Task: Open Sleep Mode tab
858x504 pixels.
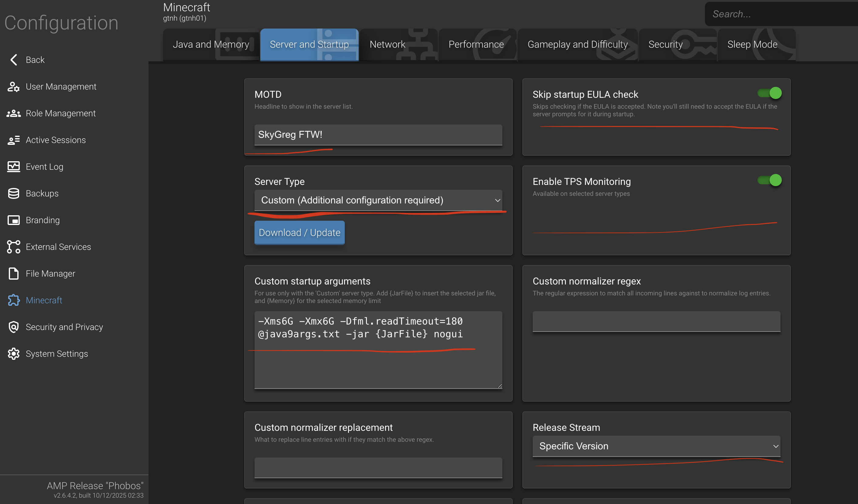Action: 757,45
